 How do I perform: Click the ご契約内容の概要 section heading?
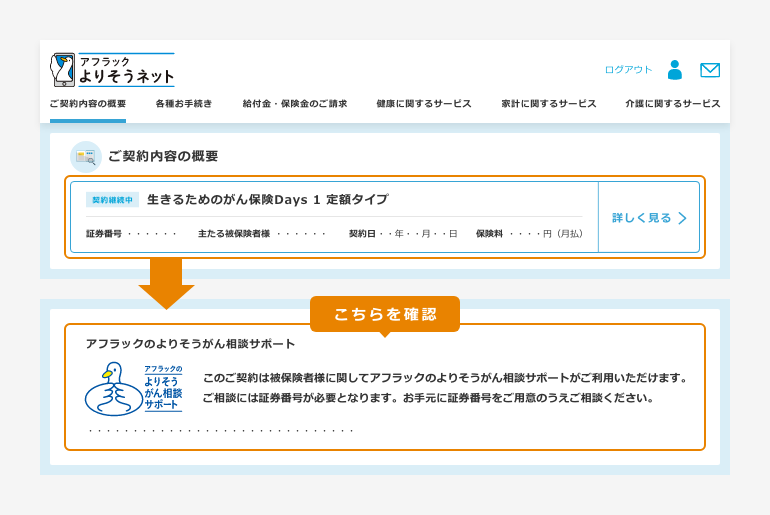[x=163, y=156]
